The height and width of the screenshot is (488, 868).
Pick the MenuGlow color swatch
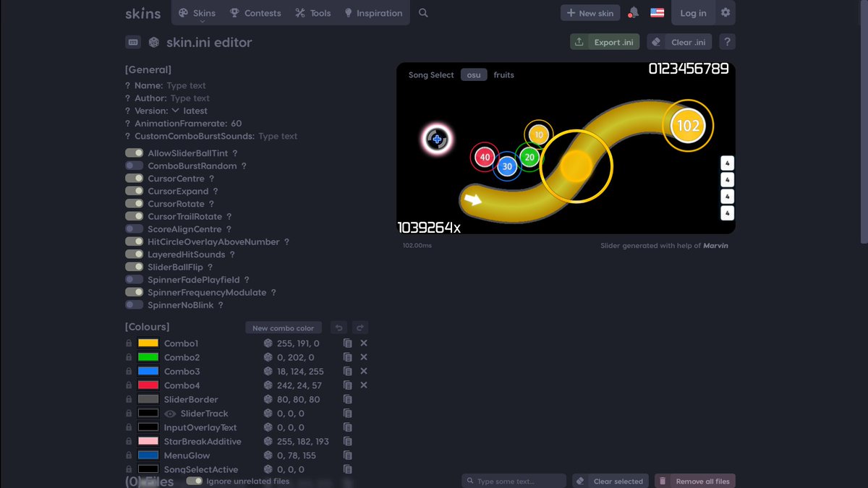click(x=147, y=455)
